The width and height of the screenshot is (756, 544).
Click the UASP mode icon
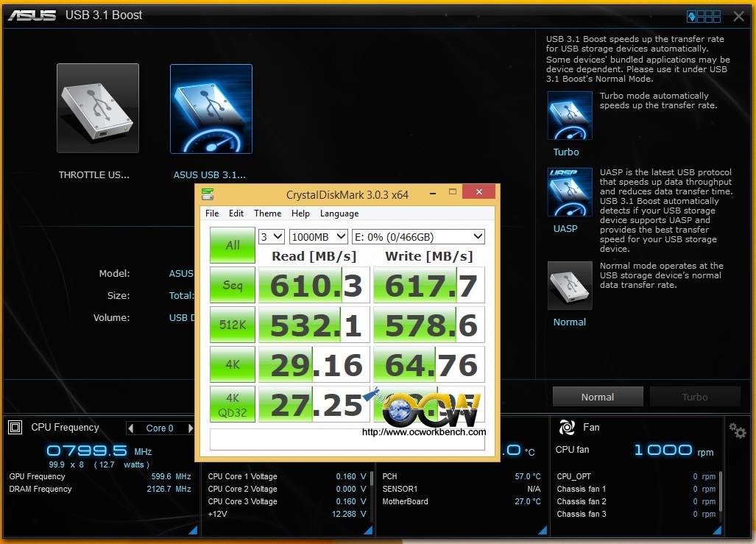click(570, 191)
